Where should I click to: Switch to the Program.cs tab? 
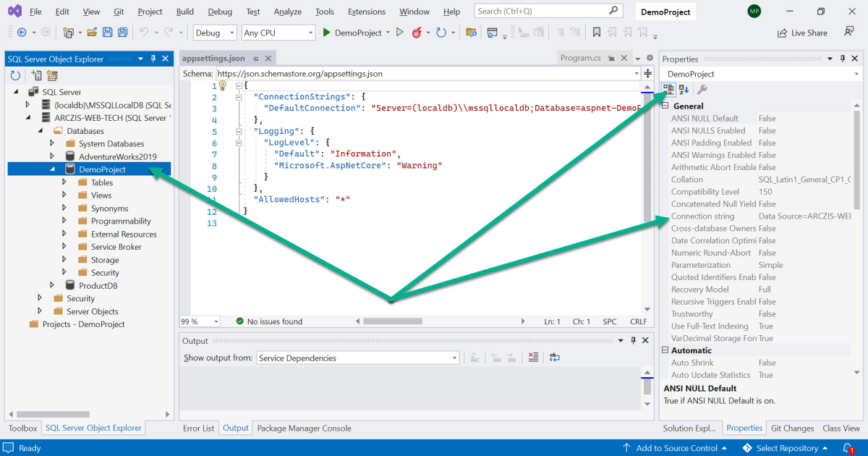coord(580,58)
